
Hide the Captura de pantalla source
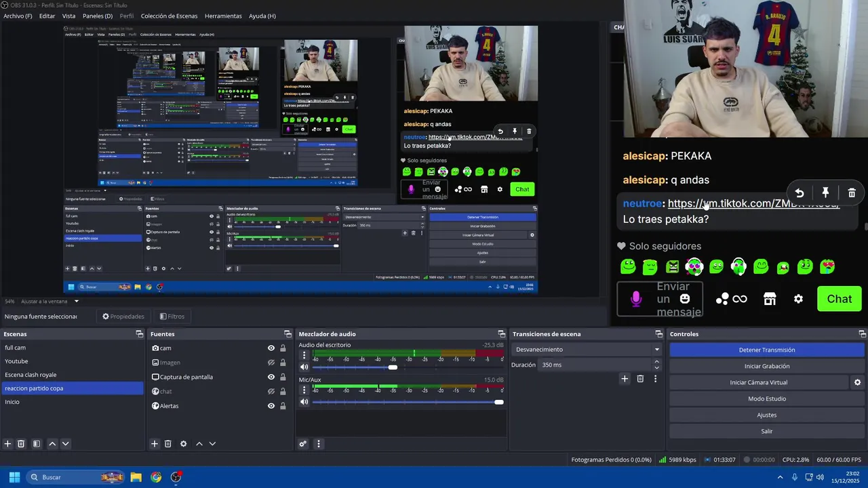point(271,377)
